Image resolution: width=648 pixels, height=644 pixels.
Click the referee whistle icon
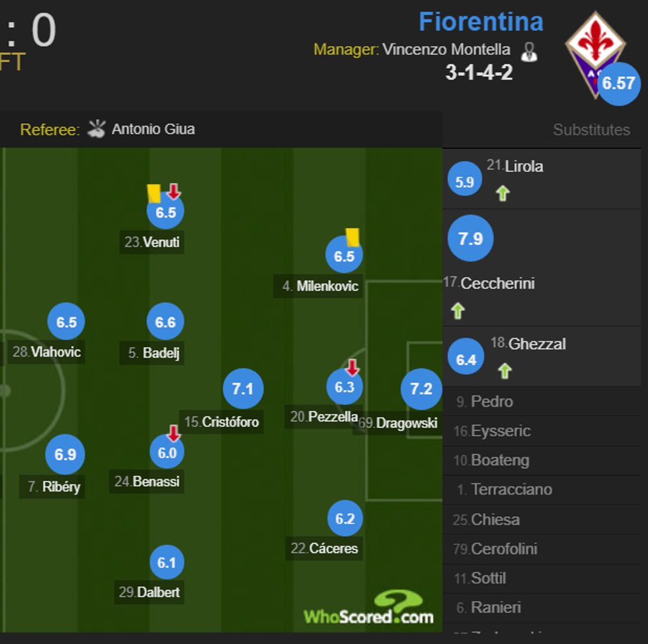97,128
